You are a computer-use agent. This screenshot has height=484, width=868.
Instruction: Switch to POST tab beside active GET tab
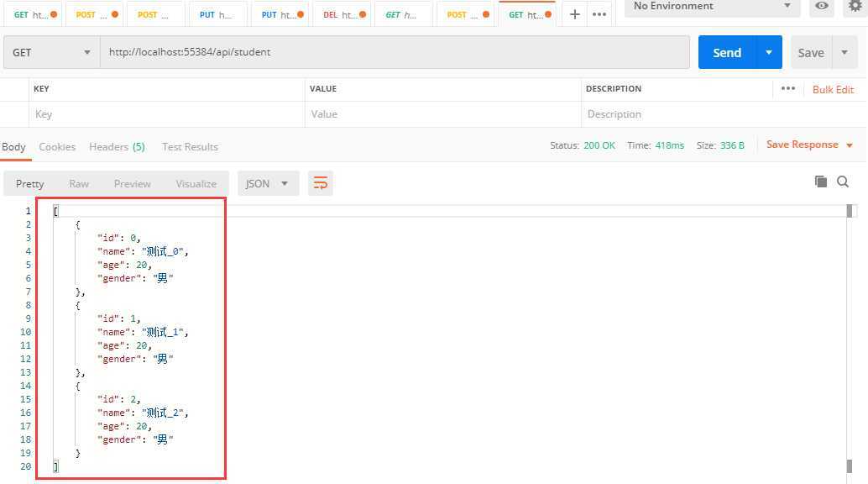(x=468, y=14)
